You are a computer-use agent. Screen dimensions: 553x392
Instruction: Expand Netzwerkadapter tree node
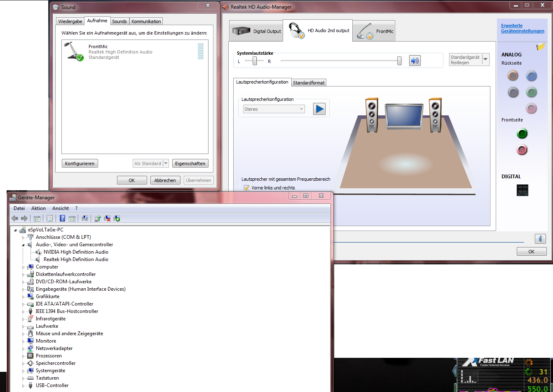click(23, 349)
